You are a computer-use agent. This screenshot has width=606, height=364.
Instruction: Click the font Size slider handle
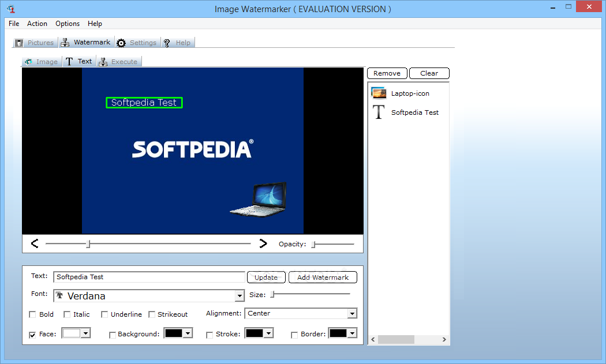(x=272, y=294)
